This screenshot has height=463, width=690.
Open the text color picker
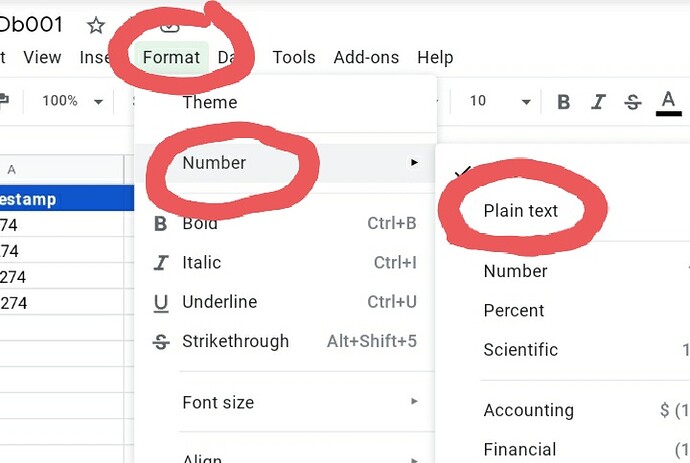point(668,101)
